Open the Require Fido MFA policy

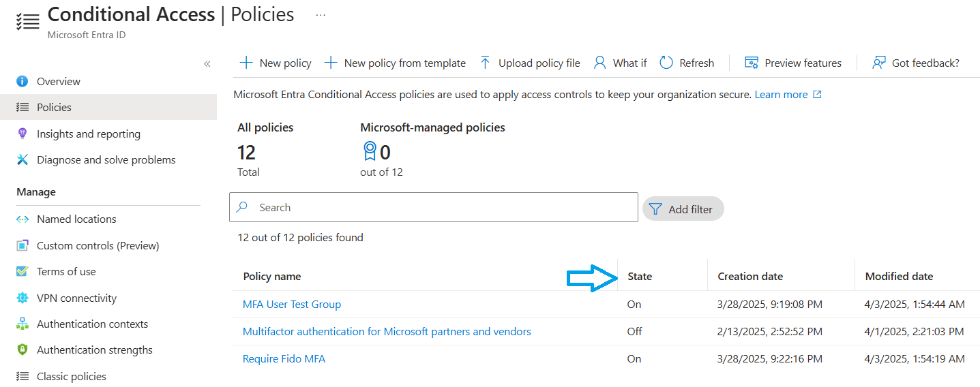coord(284,358)
